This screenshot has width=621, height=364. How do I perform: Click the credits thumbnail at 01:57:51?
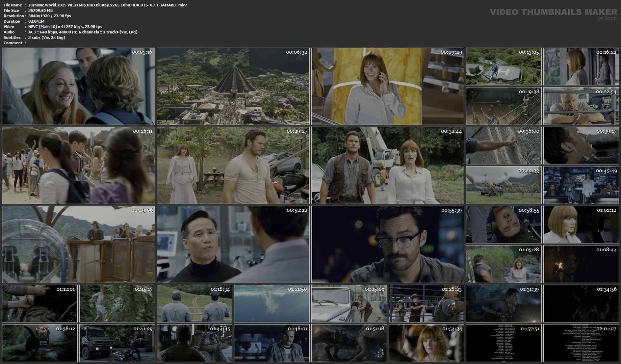tap(504, 343)
